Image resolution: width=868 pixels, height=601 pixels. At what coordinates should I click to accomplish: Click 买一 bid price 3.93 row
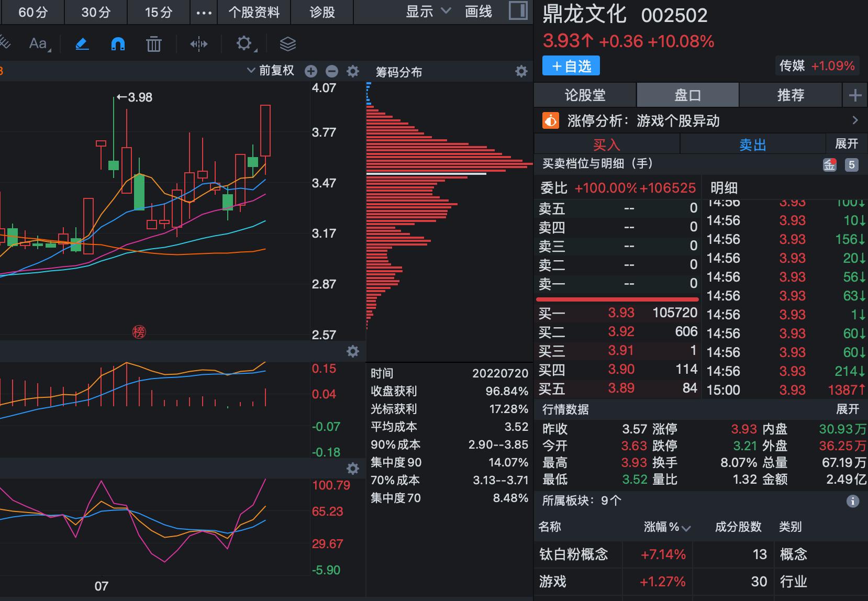618,313
